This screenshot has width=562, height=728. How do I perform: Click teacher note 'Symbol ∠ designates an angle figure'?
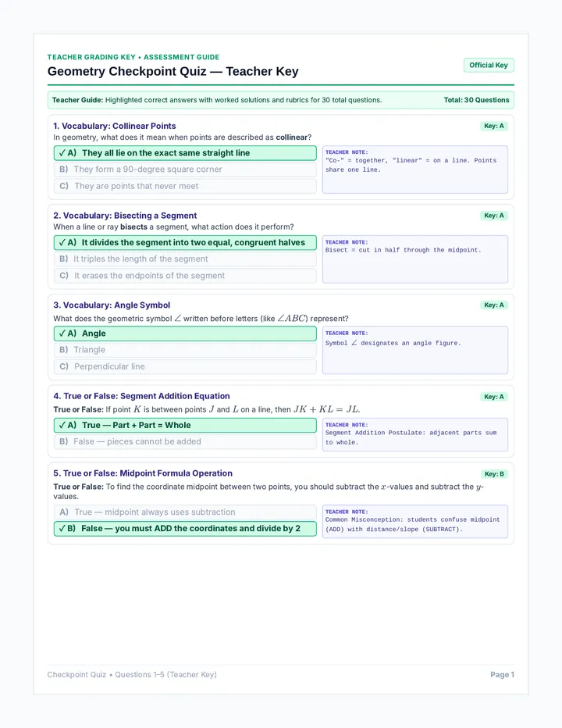(x=415, y=350)
